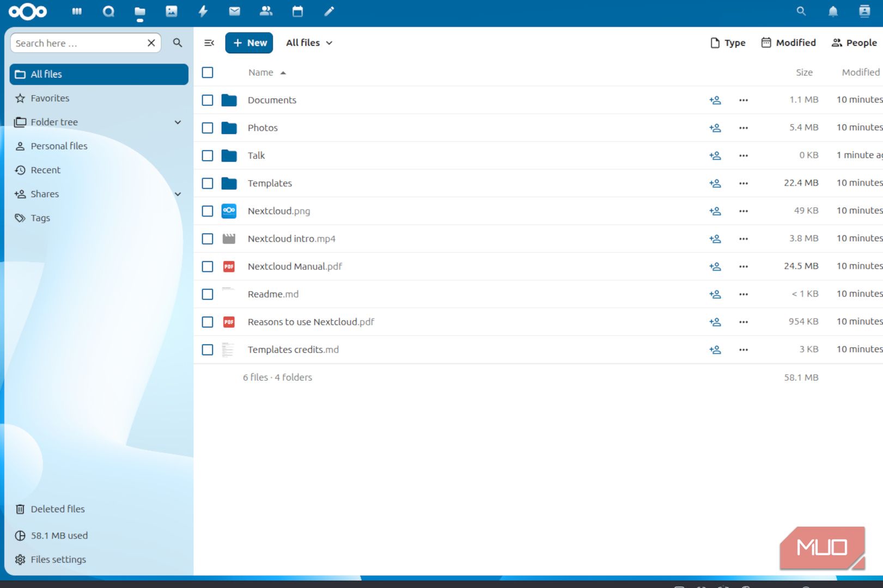Image resolution: width=883 pixels, height=588 pixels.
Task: Open the All files breadcrumb dropdown
Action: pos(309,42)
